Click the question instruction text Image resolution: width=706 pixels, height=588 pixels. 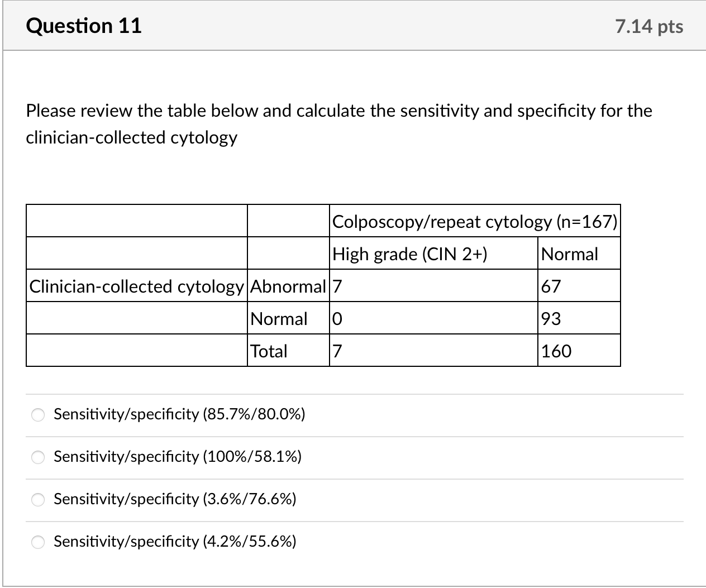click(x=338, y=123)
